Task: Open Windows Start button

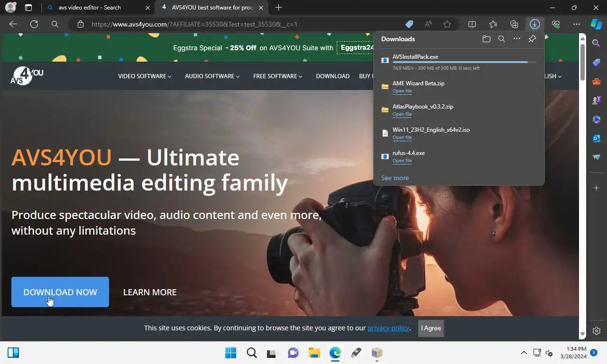Action: point(231,353)
